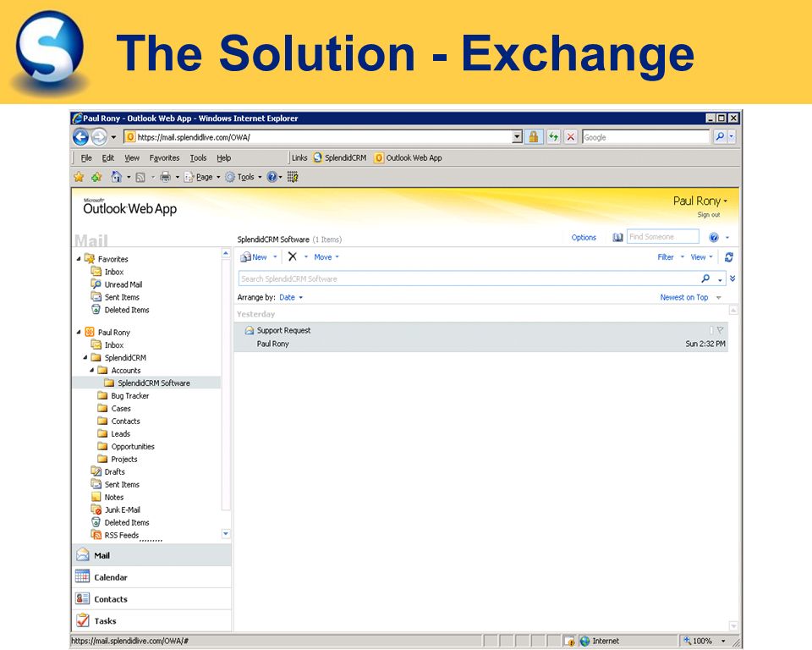Click the security lock icon in address bar
This screenshot has height=650, width=812.
pyautogui.click(x=533, y=137)
